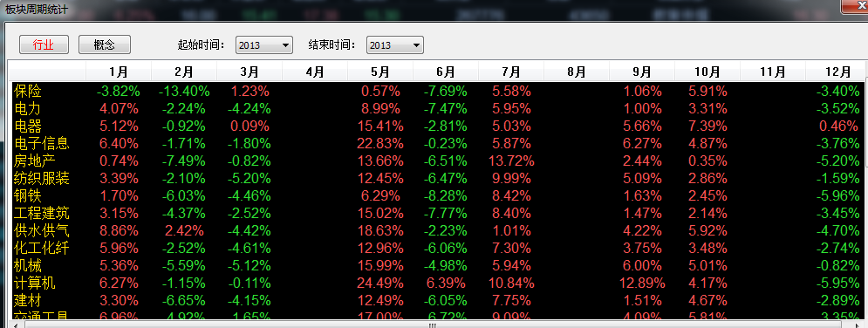
Task: Click 计算机 May value 24.49%
Action: click(380, 284)
